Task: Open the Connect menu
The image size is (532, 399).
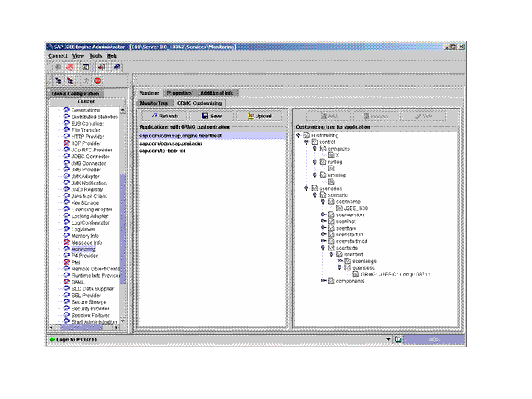Action: 58,55
